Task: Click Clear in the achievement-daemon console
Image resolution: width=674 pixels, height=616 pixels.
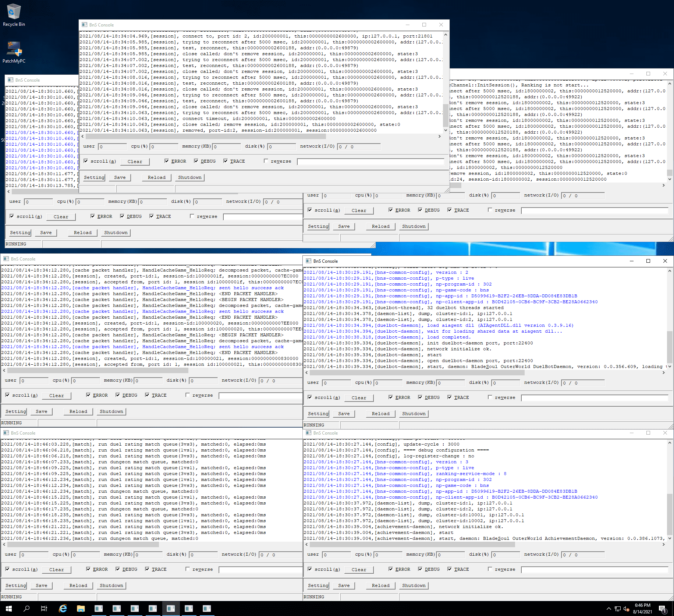Action: coord(359,570)
